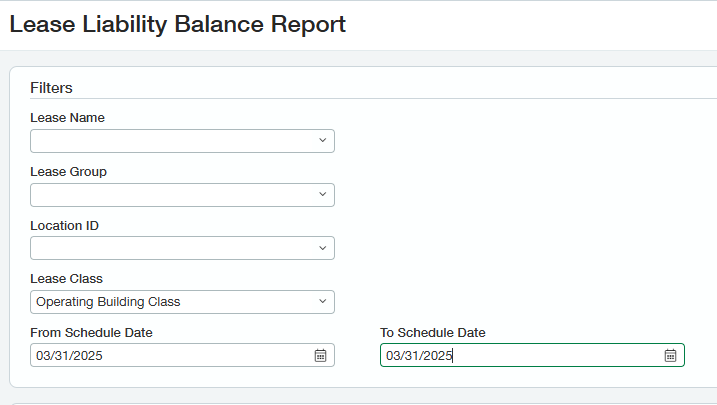Expand the empty Lease Name combo box

[182, 141]
